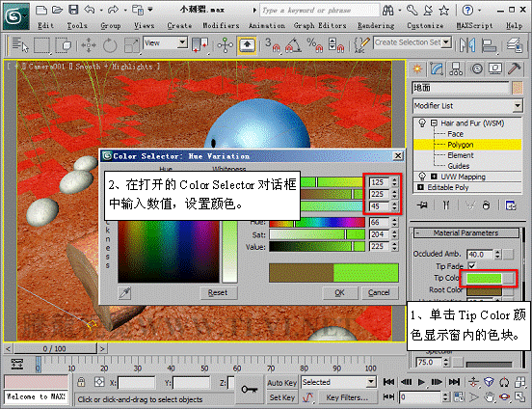Screen dimensions: 532x409
Task: Open the Rendering menu
Action: [376, 26]
